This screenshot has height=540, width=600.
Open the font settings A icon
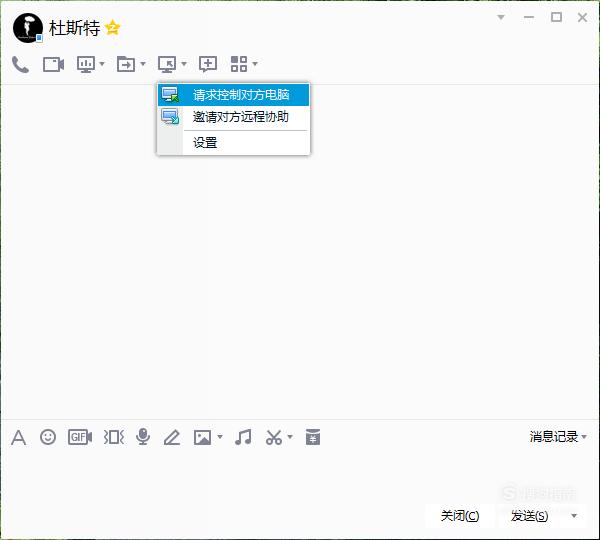click(18, 437)
